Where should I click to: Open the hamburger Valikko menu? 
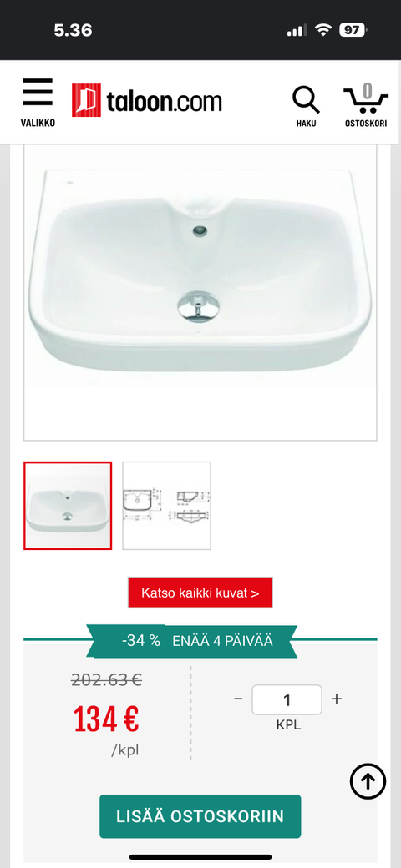[38, 103]
